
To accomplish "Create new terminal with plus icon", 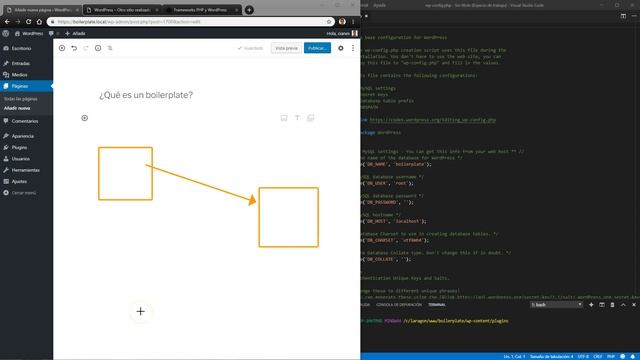I will point(591,305).
